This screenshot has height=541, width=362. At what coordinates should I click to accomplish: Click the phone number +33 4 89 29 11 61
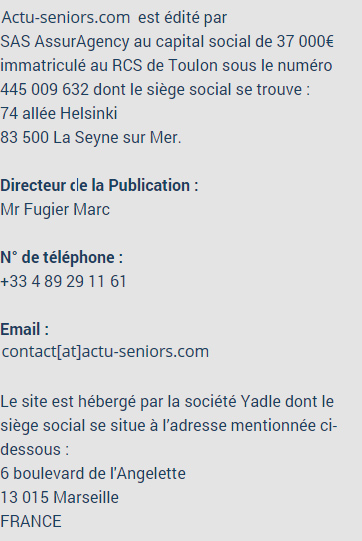point(63,281)
